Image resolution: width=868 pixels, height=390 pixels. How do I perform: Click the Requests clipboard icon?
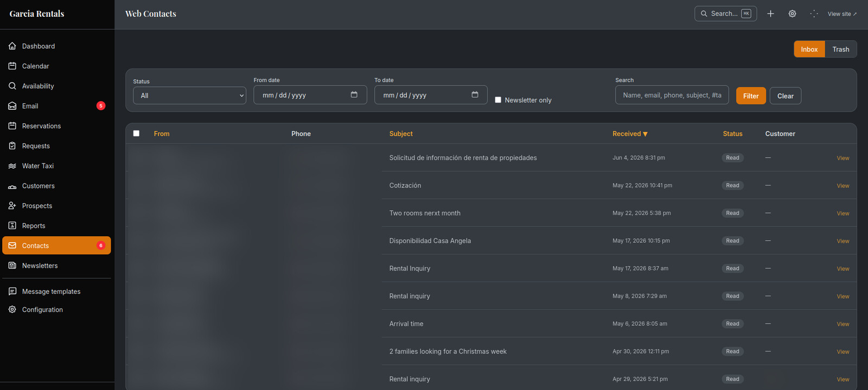click(12, 146)
